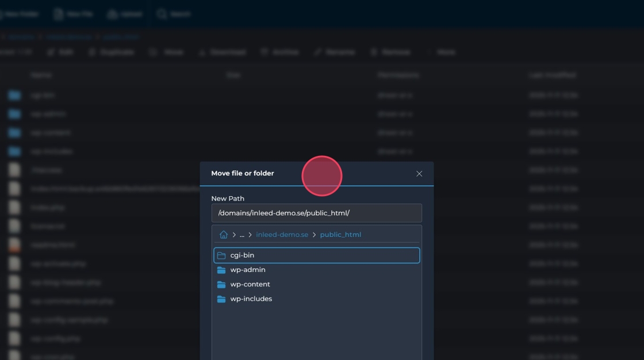The width and height of the screenshot is (644, 360).
Task: Click the Edit action in the toolbar
Action: (x=60, y=52)
